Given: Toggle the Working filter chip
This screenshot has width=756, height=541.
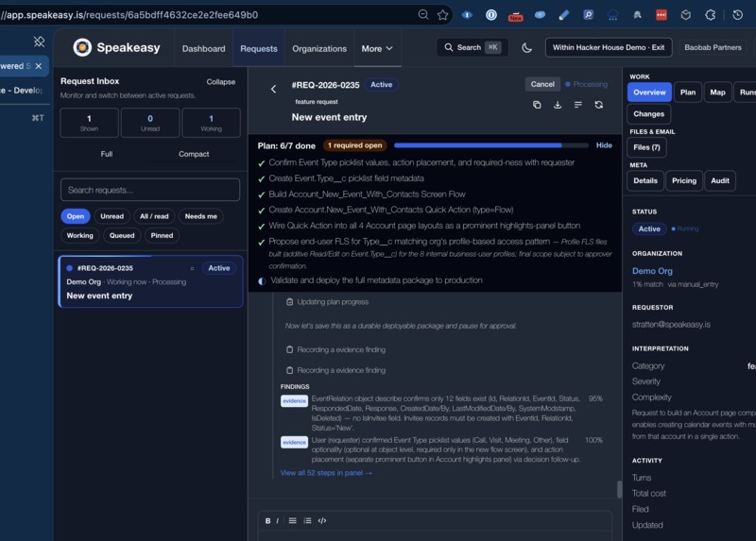Looking at the screenshot, I should pyautogui.click(x=79, y=236).
